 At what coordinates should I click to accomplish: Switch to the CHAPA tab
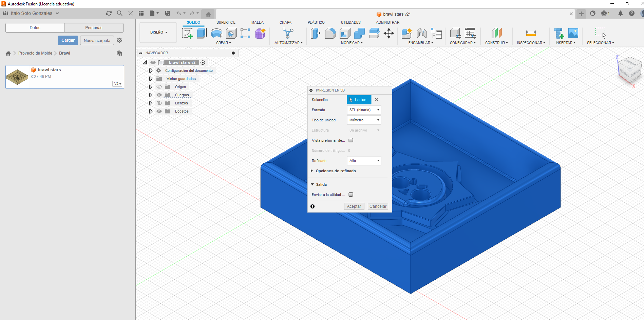(x=285, y=22)
